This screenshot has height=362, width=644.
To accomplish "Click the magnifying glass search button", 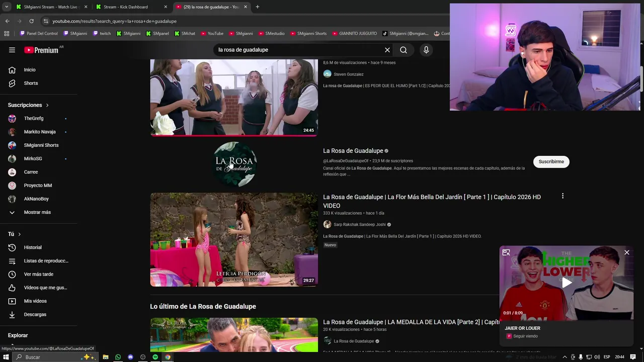I will coord(404,50).
